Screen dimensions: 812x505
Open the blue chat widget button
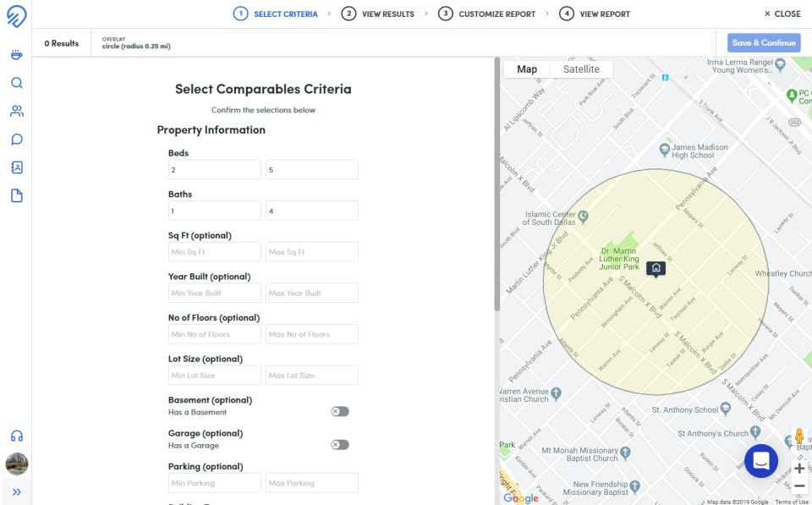pyautogui.click(x=760, y=461)
